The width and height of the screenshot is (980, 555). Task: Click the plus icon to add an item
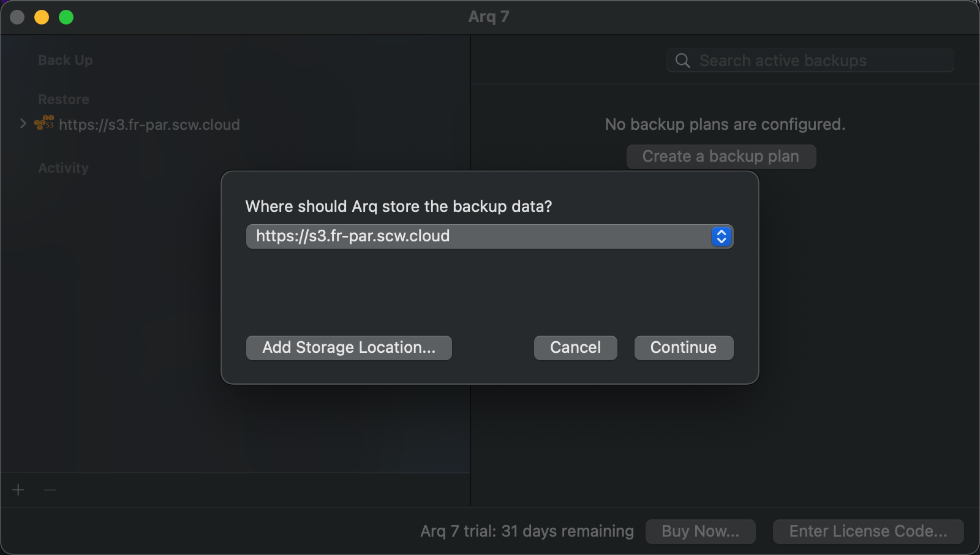(x=18, y=490)
